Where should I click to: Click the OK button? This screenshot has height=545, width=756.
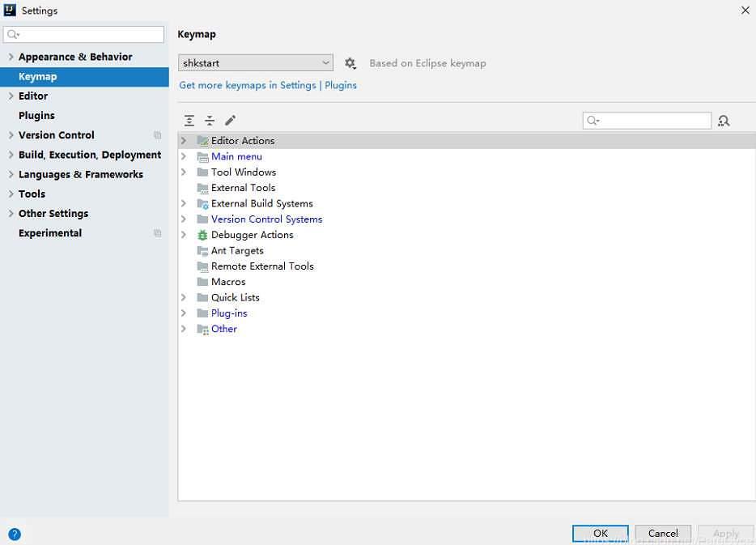click(x=601, y=534)
